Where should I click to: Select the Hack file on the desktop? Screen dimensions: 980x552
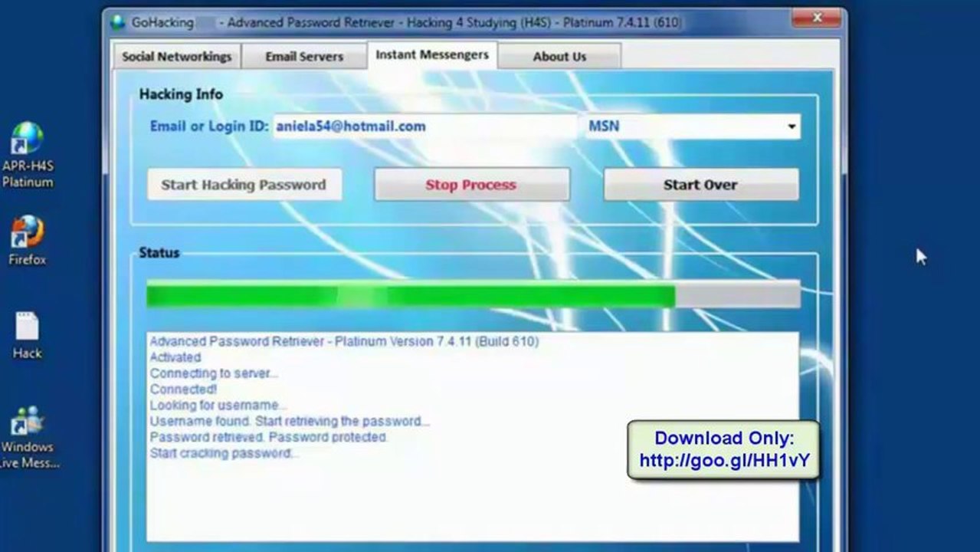pyautogui.click(x=27, y=336)
